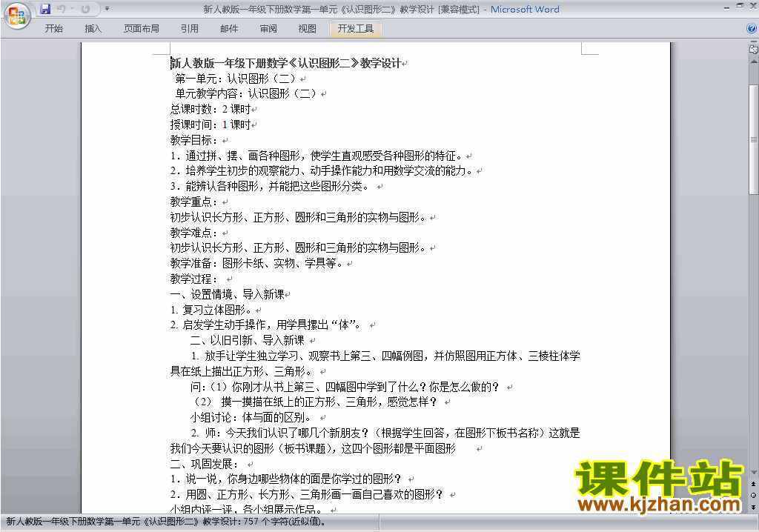
Task: Click the line 二、以旧引新、导入新课
Action: coord(248,340)
